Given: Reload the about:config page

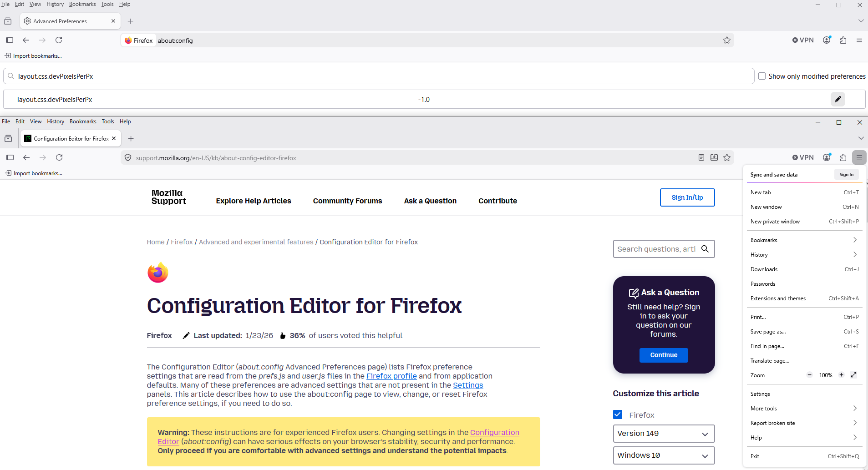Looking at the screenshot, I should (x=59, y=40).
